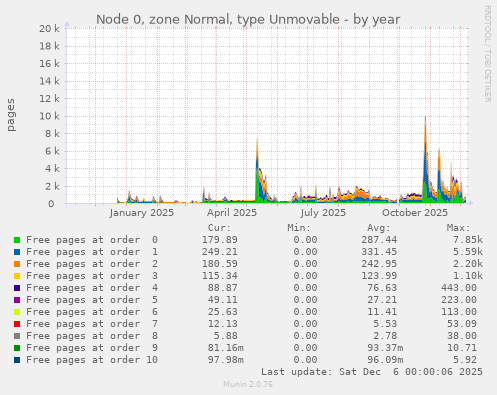Viewport: 497px width, 395px height.
Task: Click the 'pages' y-axis label
Action: point(11,115)
